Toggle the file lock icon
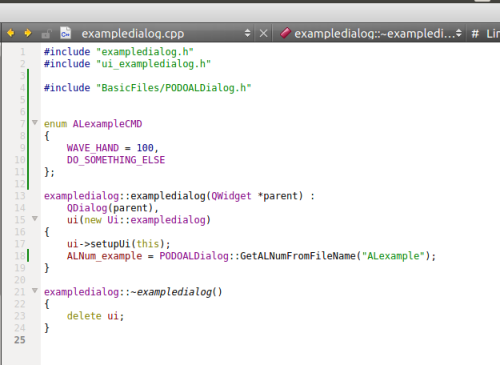Viewport: 500px width, 365px height. 46,34
